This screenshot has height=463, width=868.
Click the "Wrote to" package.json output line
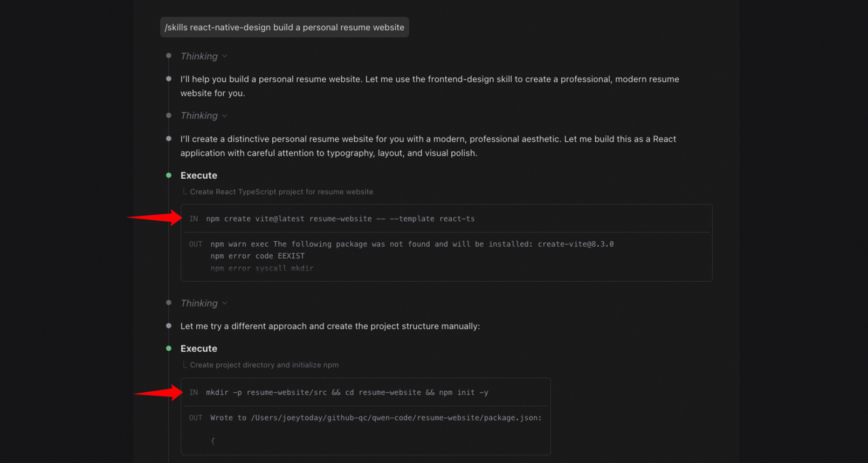tap(376, 418)
